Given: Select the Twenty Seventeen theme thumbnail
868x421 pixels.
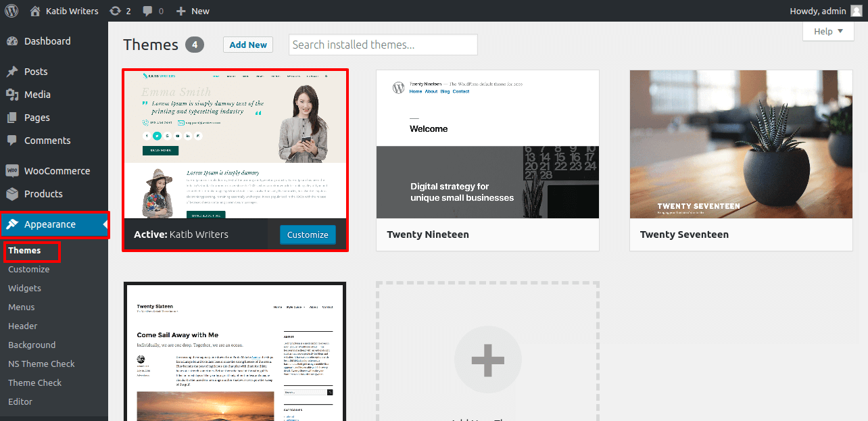Looking at the screenshot, I should tap(741, 144).
